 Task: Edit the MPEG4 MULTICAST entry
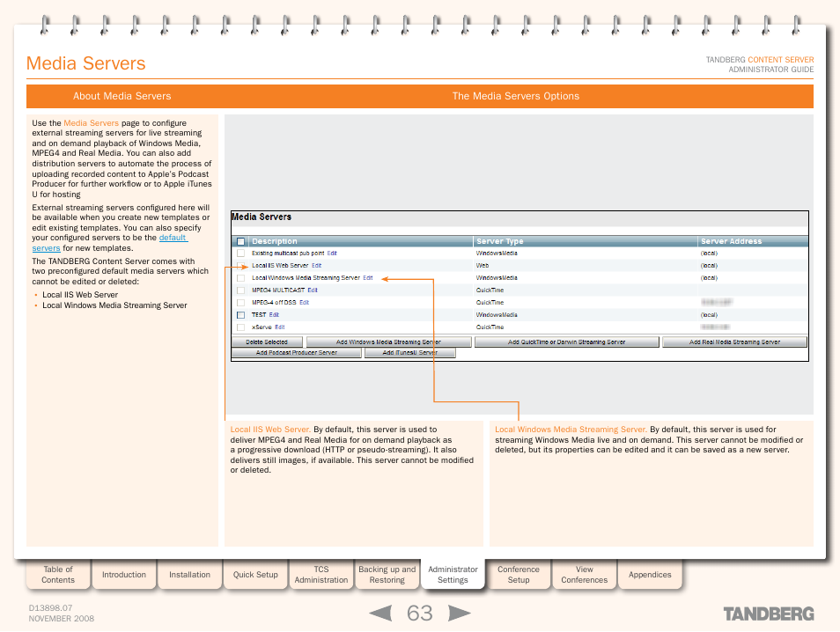point(313,290)
